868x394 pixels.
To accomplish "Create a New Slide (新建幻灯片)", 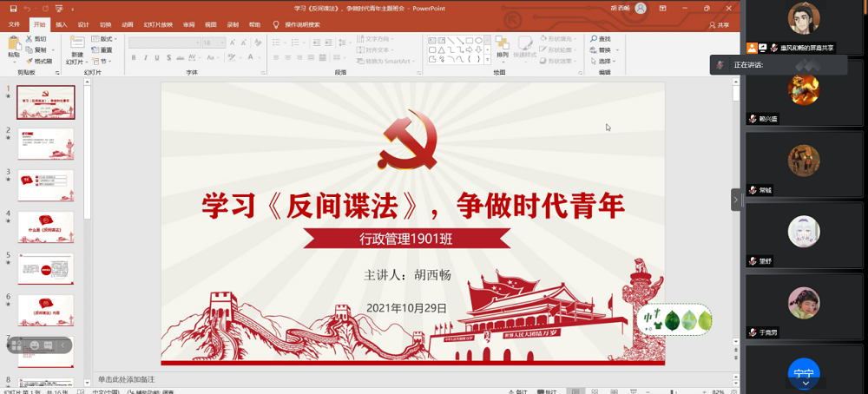I will (76, 49).
